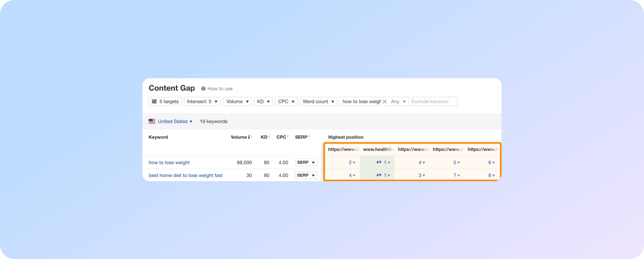Expand the Volume filter dropdown
Viewport: 644px width, 259px height.
[237, 102]
